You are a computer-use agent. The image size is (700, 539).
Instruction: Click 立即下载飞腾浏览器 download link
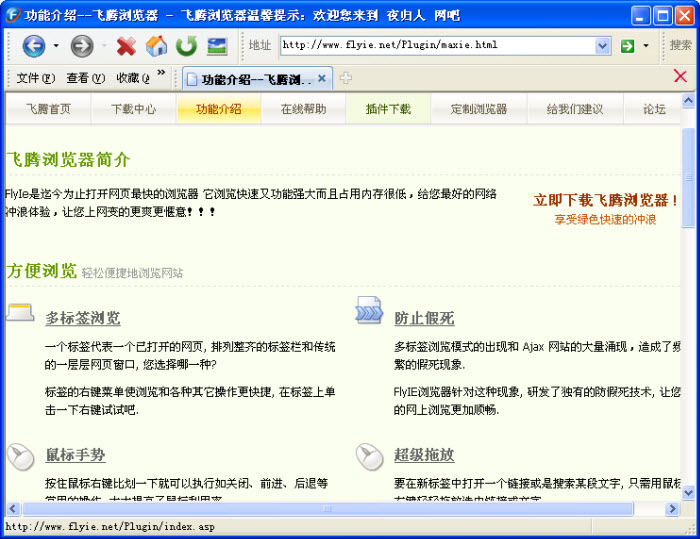point(605,200)
